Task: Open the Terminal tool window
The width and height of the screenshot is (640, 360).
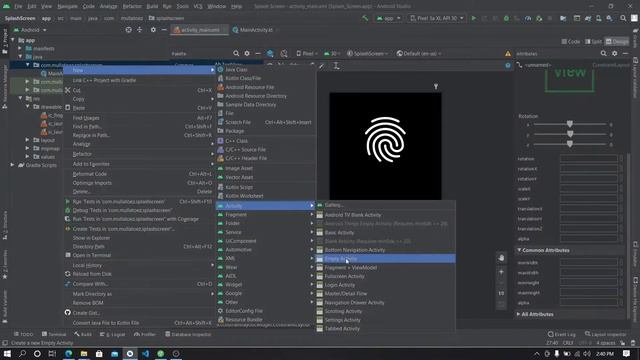Action: [54, 334]
